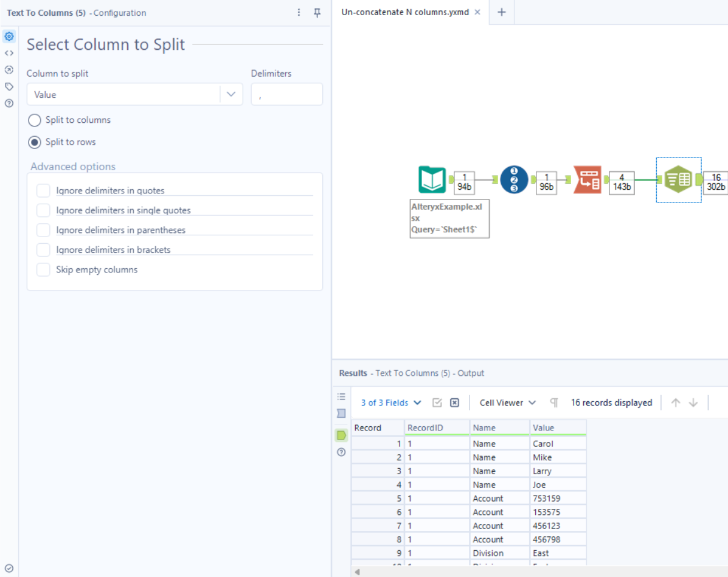Screen dimensions: 728x577
Task: Pin the Configuration panel
Action: coord(317,13)
